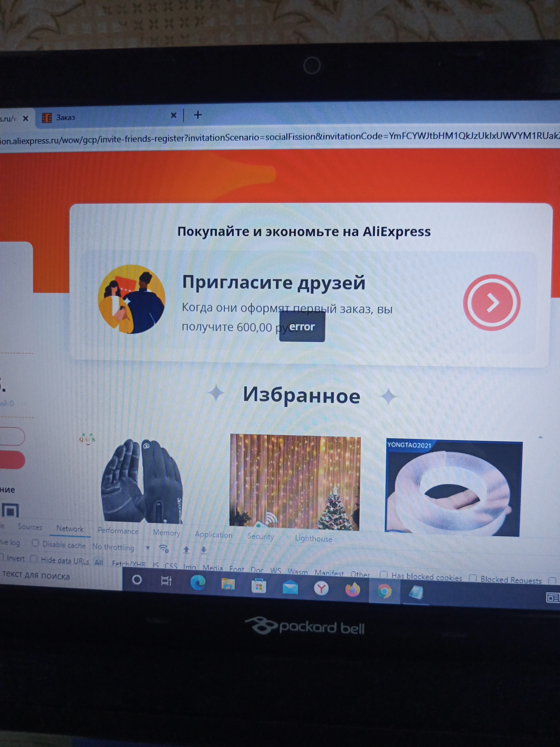
Task: Open the notepad-like app in taskbar
Action: click(x=416, y=593)
